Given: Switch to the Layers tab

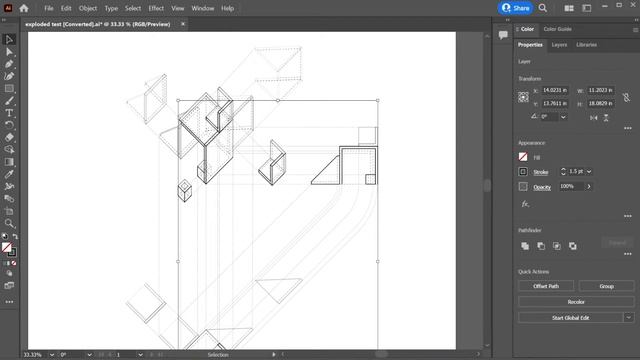Looking at the screenshot, I should (559, 45).
